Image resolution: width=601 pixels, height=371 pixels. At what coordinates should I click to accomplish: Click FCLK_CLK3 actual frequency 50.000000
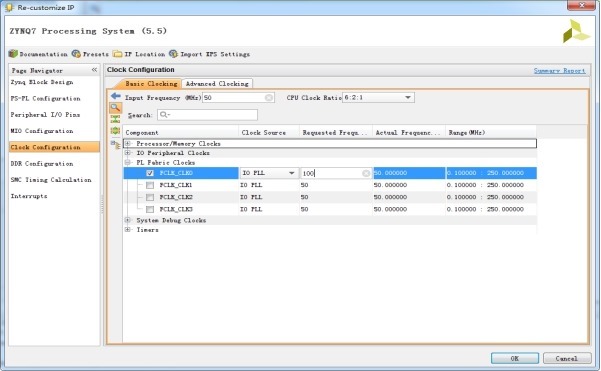click(390, 209)
